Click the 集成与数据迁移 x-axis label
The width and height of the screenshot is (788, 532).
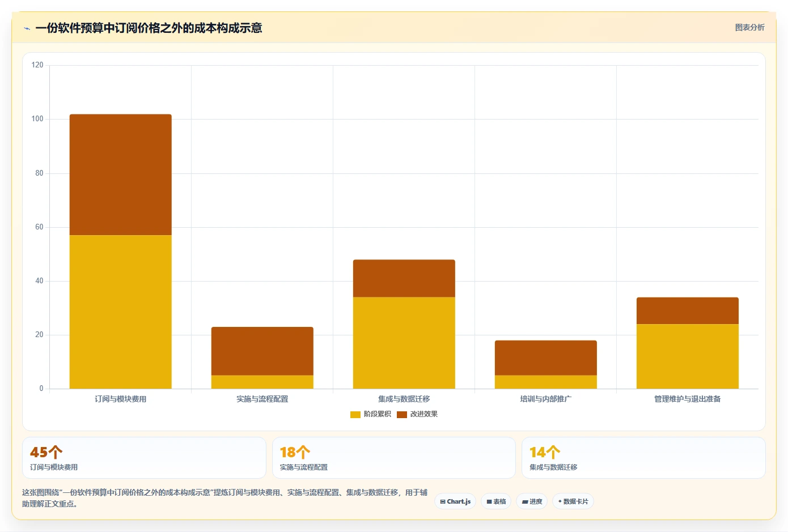(404, 399)
